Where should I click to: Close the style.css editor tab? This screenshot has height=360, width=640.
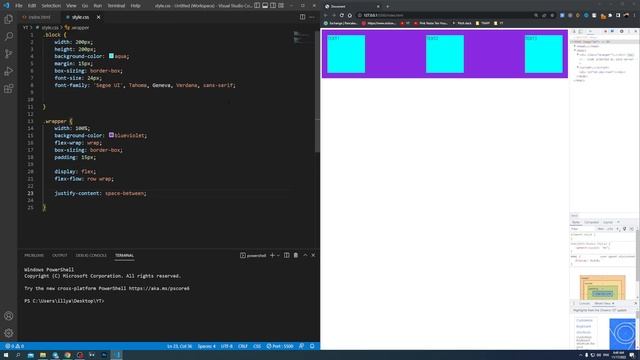coord(98,17)
